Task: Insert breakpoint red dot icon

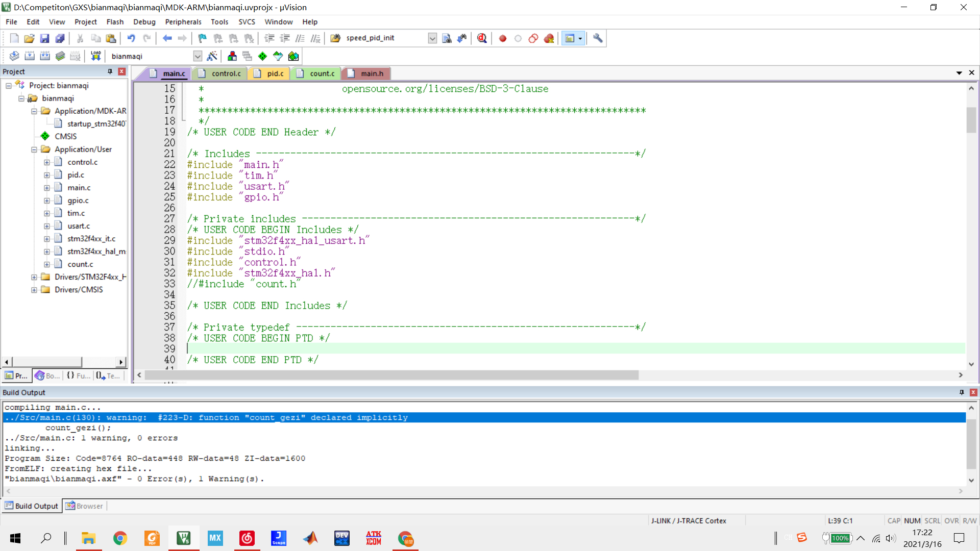Action: click(x=503, y=38)
